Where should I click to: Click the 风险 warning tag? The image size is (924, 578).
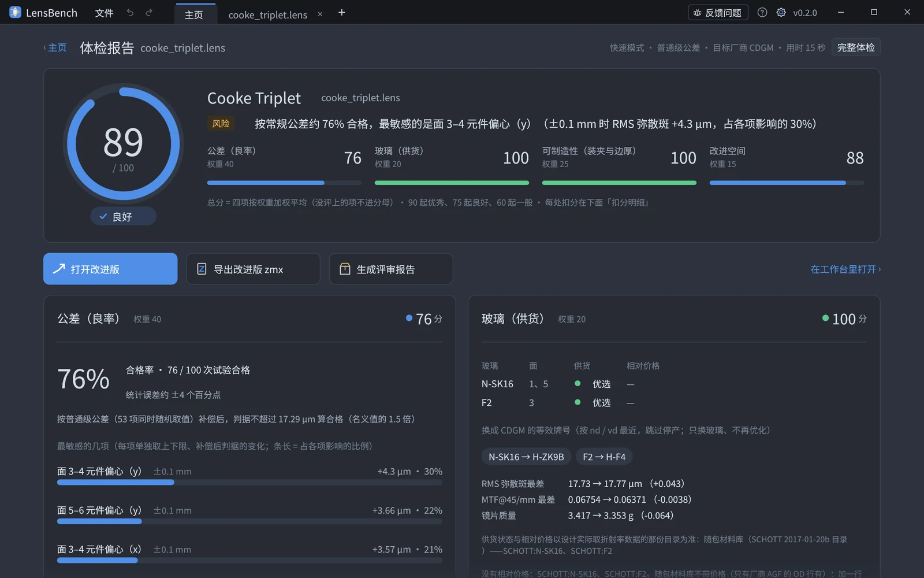coord(221,123)
